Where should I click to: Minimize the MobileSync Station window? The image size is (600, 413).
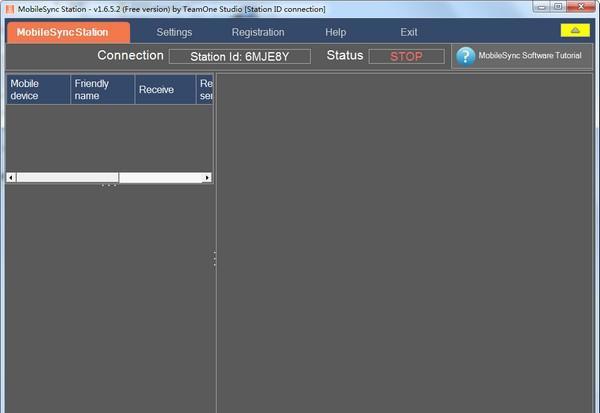[541, 7]
